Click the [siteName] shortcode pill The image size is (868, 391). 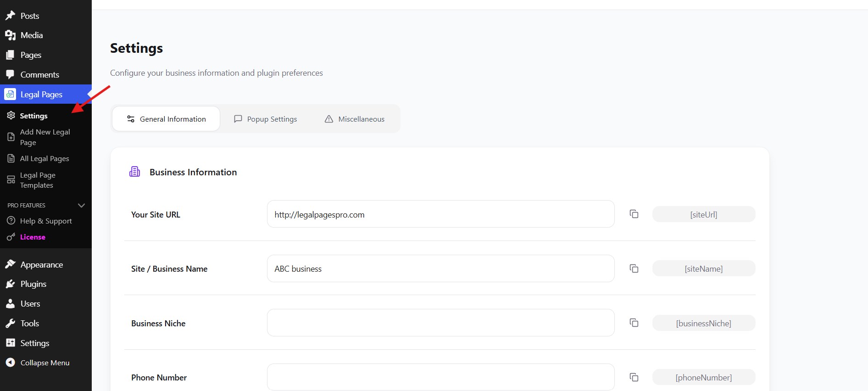[704, 268]
